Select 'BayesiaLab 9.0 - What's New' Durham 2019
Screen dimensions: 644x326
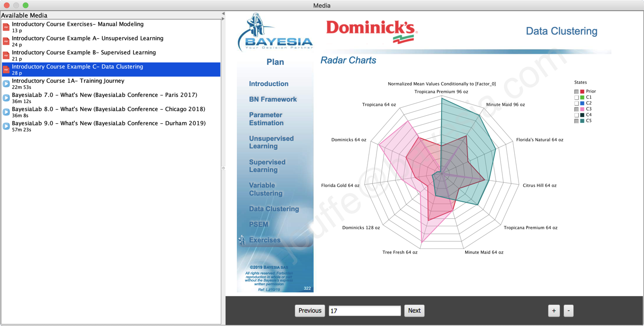pyautogui.click(x=111, y=126)
